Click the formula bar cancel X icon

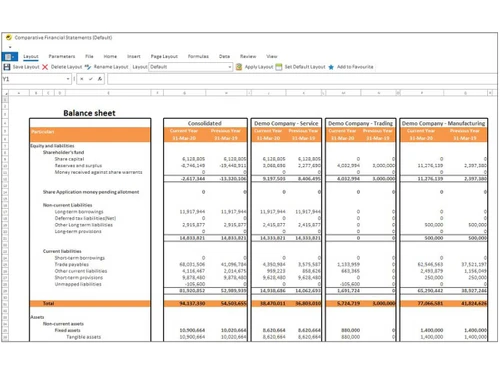coord(82,79)
